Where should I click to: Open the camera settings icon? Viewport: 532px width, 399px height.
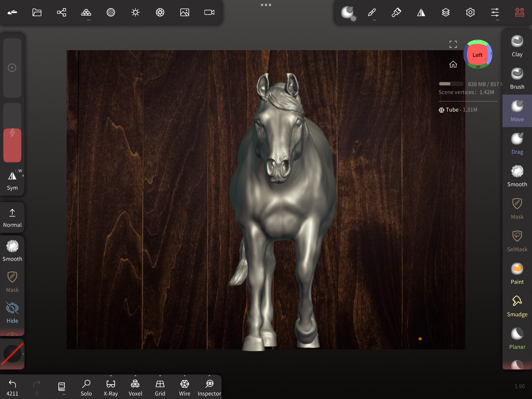pos(209,12)
